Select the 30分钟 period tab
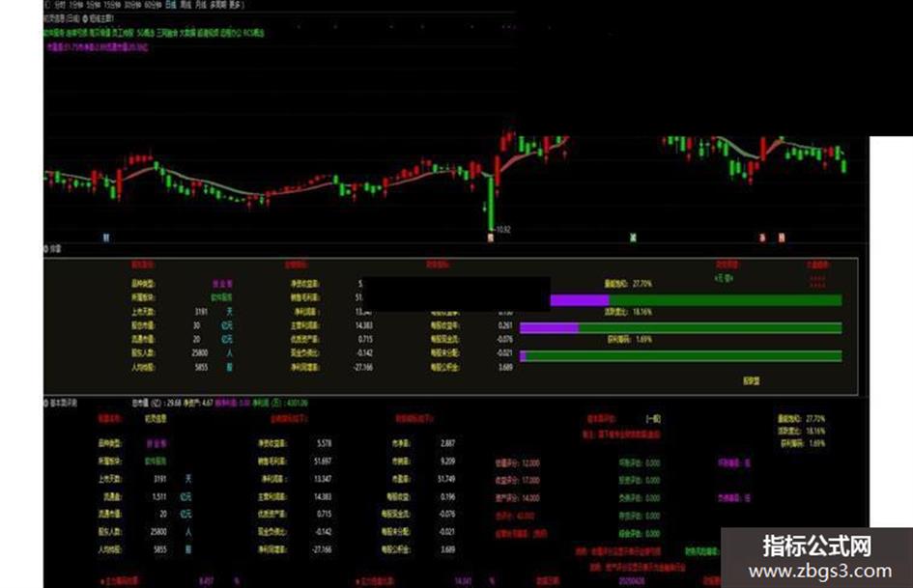The image size is (913, 588). [132, 4]
